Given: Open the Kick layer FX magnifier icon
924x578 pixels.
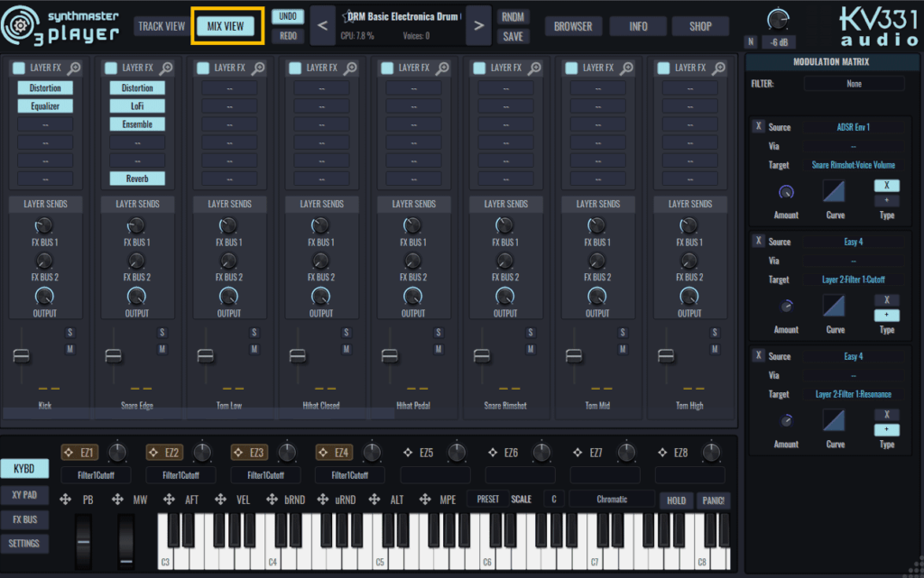Looking at the screenshot, I should (x=74, y=69).
